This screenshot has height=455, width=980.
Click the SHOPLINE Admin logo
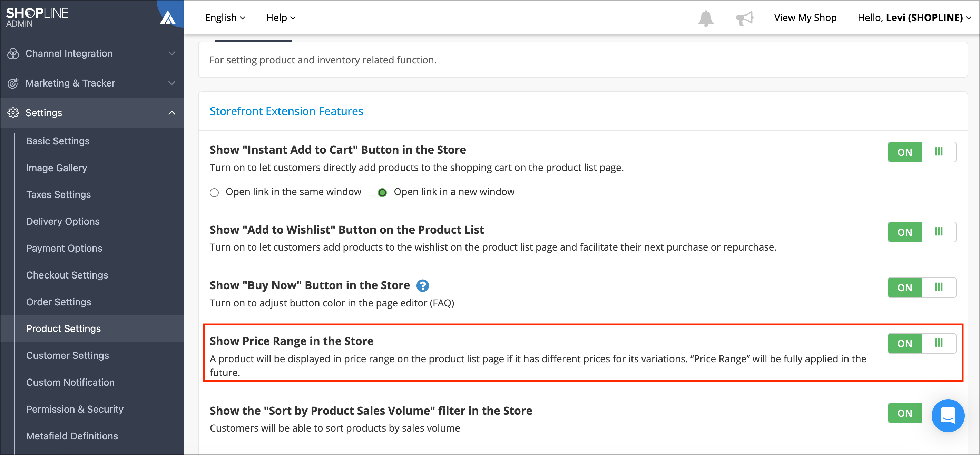pyautogui.click(x=37, y=17)
